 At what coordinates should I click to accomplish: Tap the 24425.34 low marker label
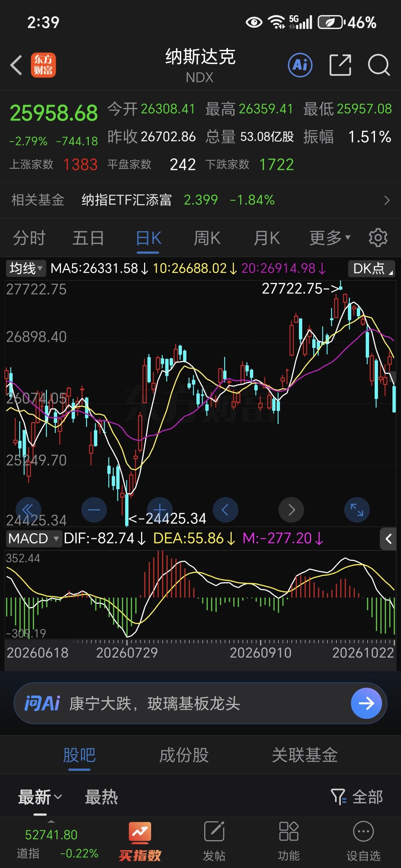[x=167, y=519]
